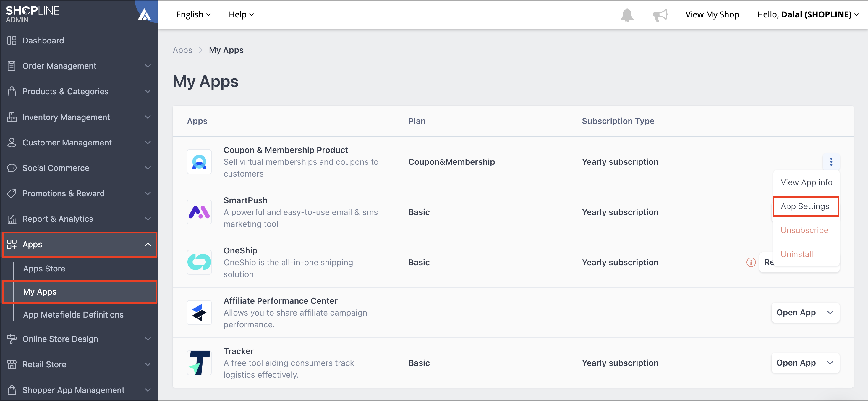Click the Affiliate Performance Center app name
The image size is (868, 401).
[x=280, y=300]
